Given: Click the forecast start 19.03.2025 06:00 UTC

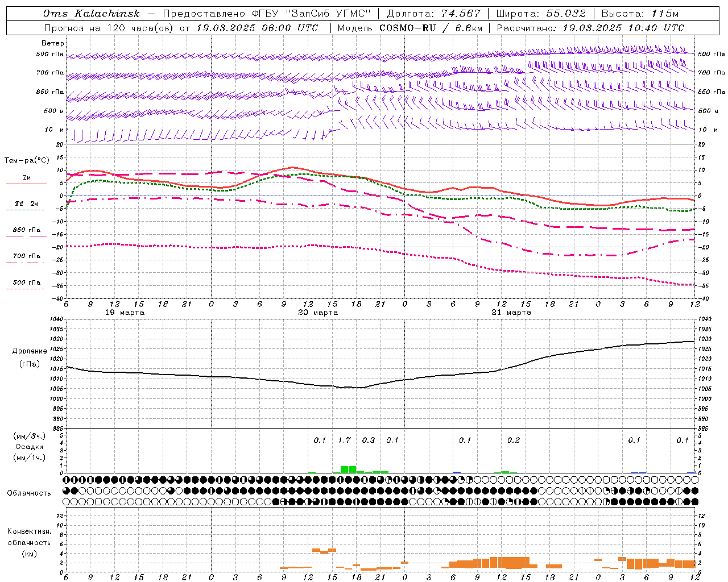Looking at the screenshot, I should coord(257,28).
